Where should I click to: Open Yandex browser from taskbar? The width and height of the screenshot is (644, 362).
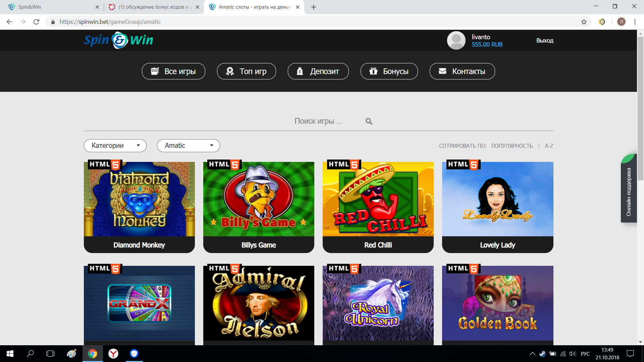[113, 354]
